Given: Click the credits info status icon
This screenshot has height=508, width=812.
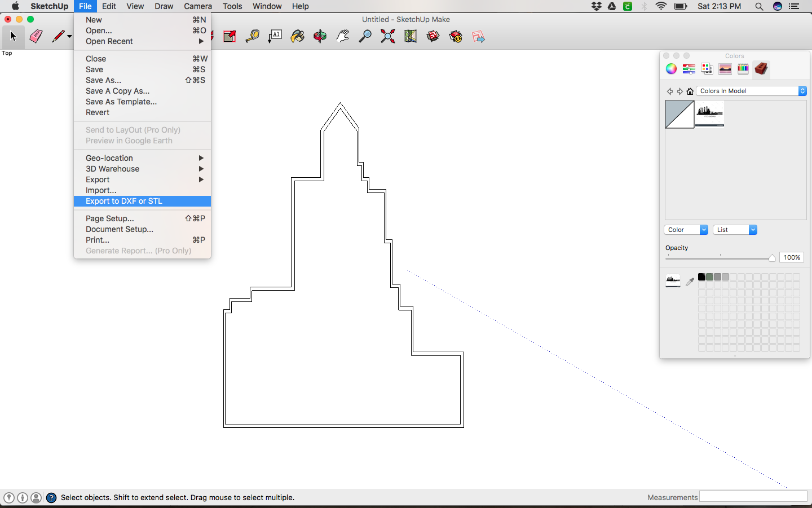Looking at the screenshot, I should [x=23, y=498].
